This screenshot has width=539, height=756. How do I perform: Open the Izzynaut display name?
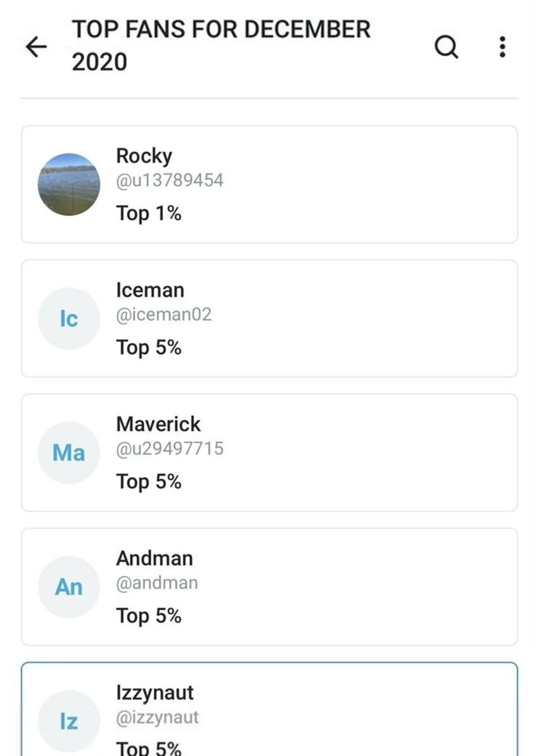155,693
